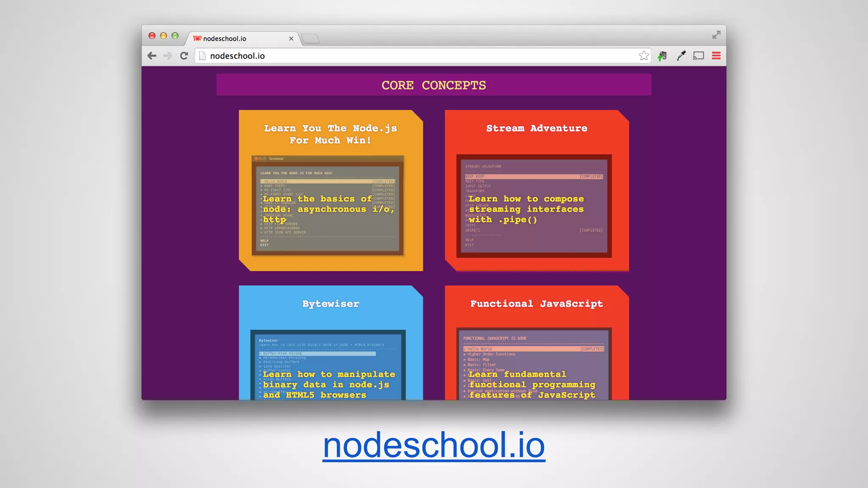Click the green window zoom button
The width and height of the screenshot is (868, 488).
175,36
